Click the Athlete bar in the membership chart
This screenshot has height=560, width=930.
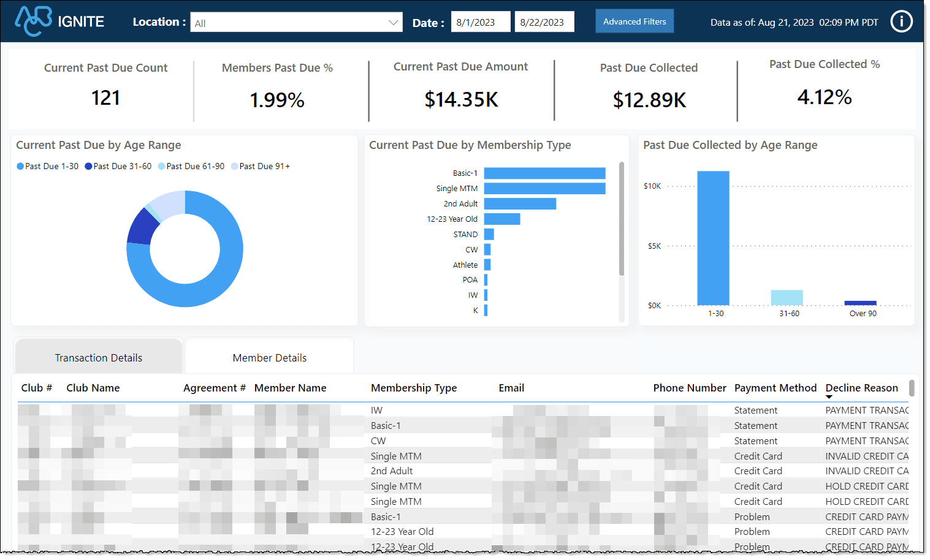point(487,265)
